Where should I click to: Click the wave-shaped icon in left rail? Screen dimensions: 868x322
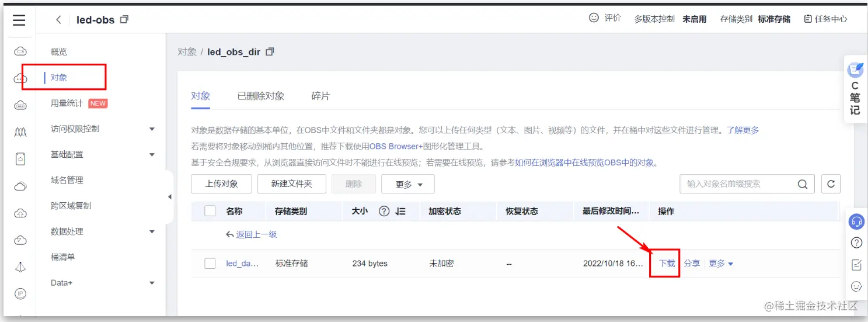[20, 133]
